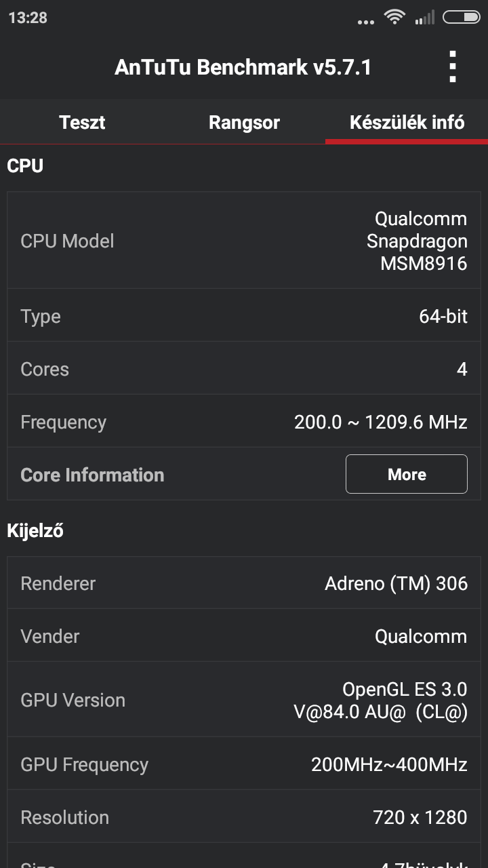Image resolution: width=488 pixels, height=868 pixels.
Task: Tap the AnTuTu Benchmark title bar
Action: point(244,66)
